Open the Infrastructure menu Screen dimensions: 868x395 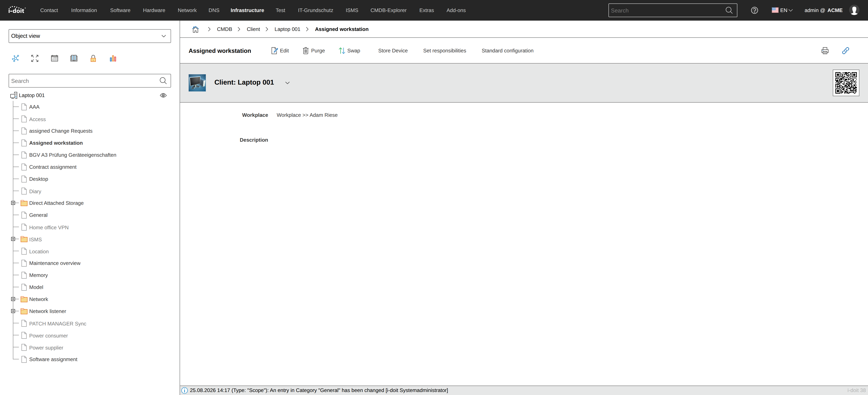247,11
